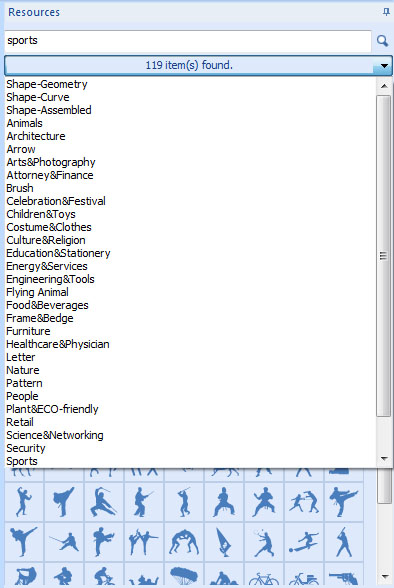Click category list scrollbar up arrow
394x588 pixels.
coord(384,86)
